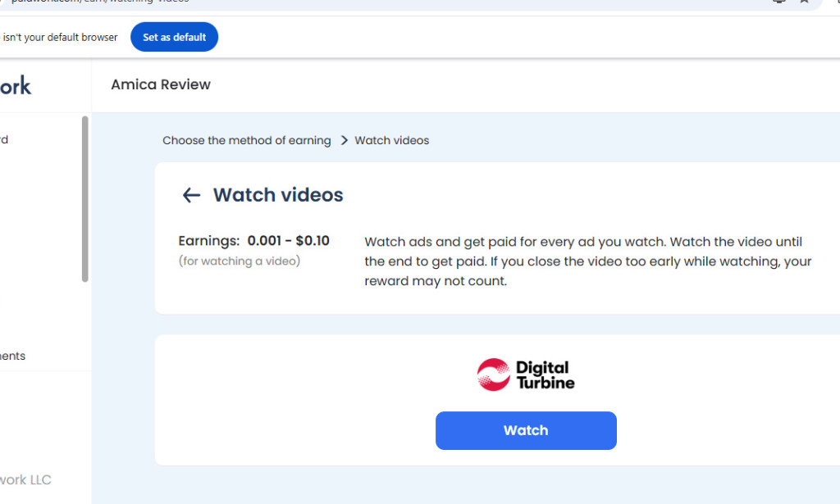
Task: Click the Watch videos section heading
Action: click(277, 195)
